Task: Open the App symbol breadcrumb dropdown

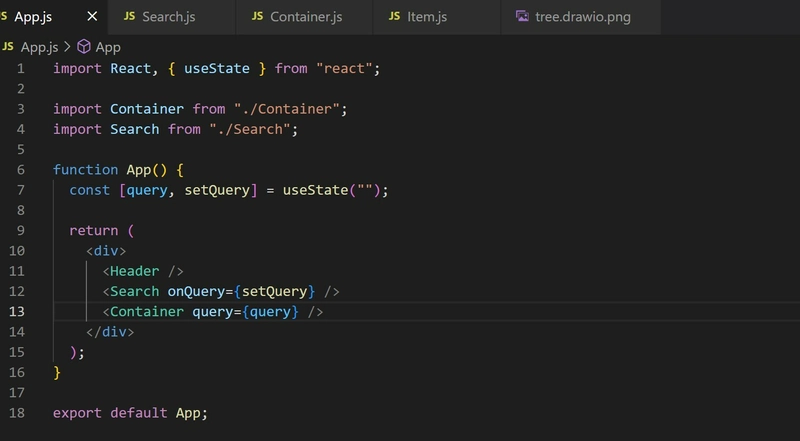Action: click(x=108, y=47)
